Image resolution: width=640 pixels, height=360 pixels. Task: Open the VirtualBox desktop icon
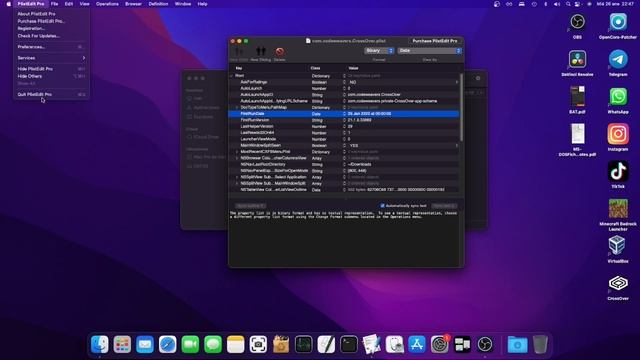(617, 246)
